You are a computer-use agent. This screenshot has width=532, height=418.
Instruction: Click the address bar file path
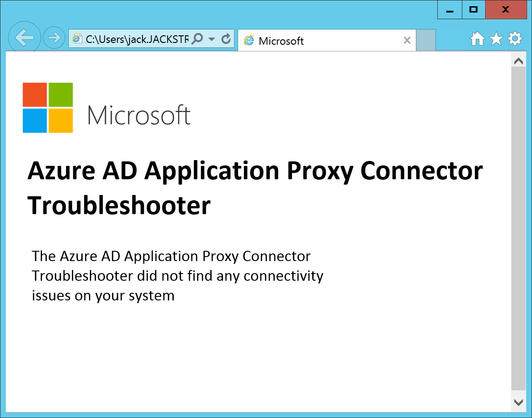point(137,39)
